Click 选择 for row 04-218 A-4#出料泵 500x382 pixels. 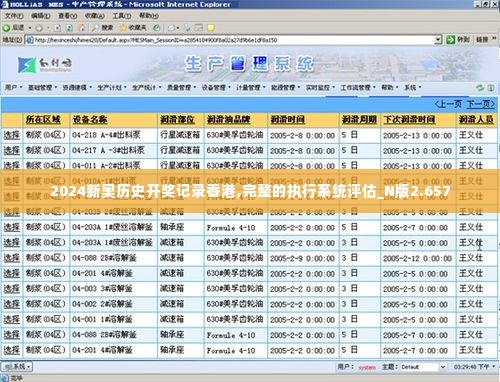(x=12, y=135)
